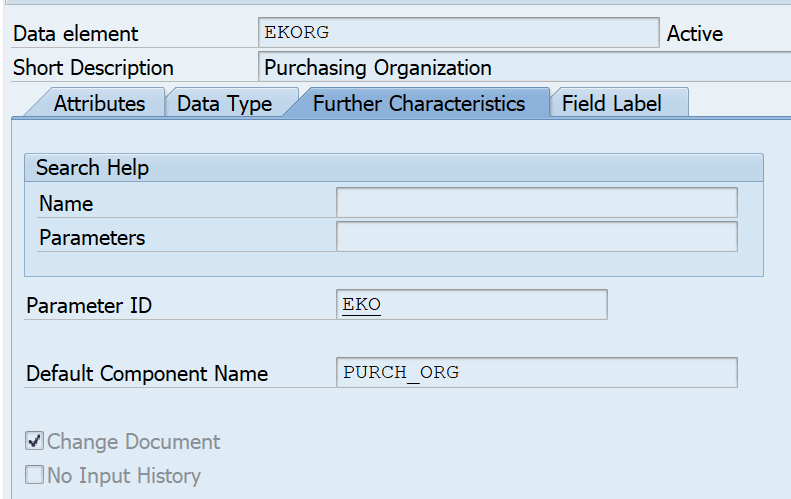The image size is (791, 499).
Task: Click the Search Help Parameters input field
Action: [x=537, y=237]
